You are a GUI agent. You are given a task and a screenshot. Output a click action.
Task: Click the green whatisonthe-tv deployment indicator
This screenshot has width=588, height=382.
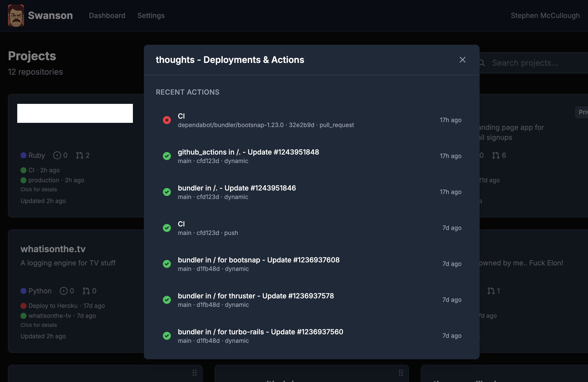24,316
